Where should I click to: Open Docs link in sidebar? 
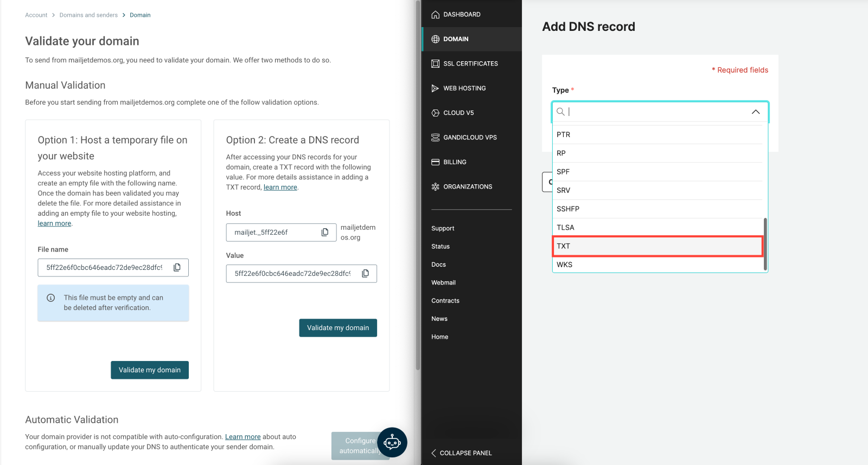click(438, 264)
